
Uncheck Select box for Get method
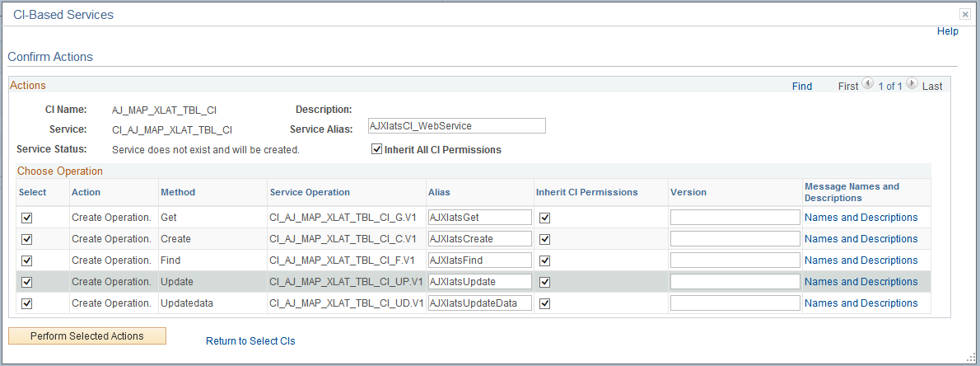pos(26,218)
